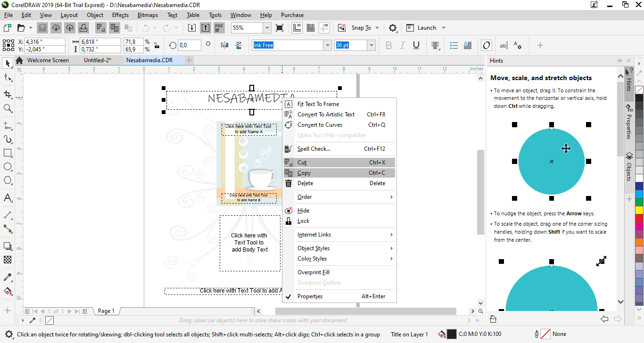The image size is (644, 343).
Task: Toggle Underline text formatting
Action: (x=416, y=45)
